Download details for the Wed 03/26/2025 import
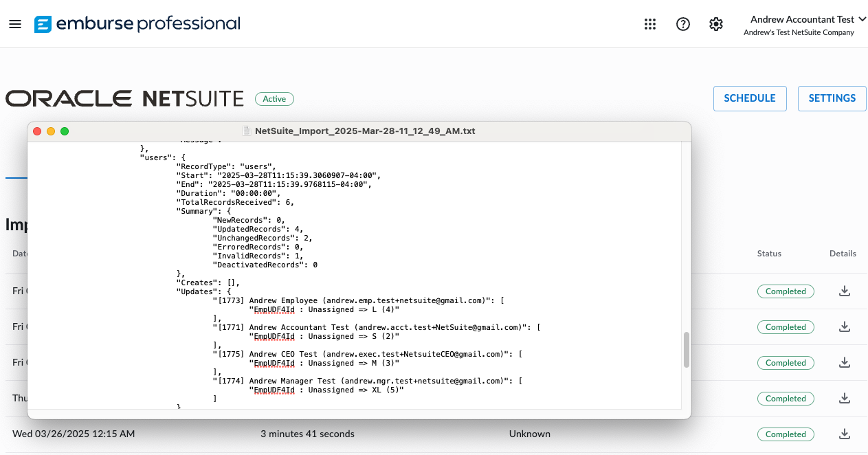Image resolution: width=868 pixels, height=455 pixels. 845,434
